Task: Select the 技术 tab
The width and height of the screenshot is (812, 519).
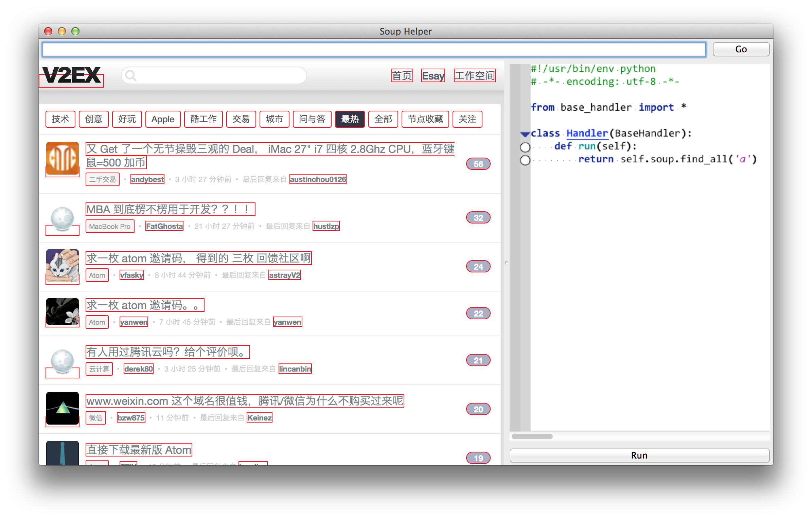Action: click(x=60, y=119)
